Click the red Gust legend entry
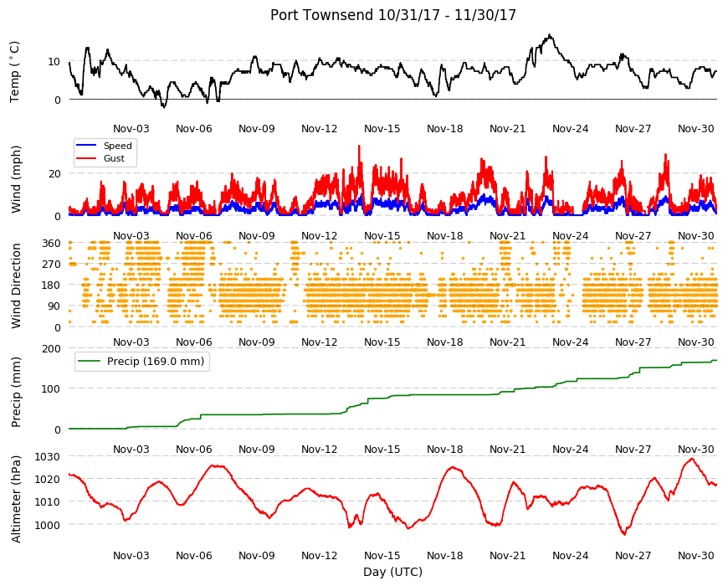Image resolution: width=728 pixels, height=586 pixels. tap(100, 158)
